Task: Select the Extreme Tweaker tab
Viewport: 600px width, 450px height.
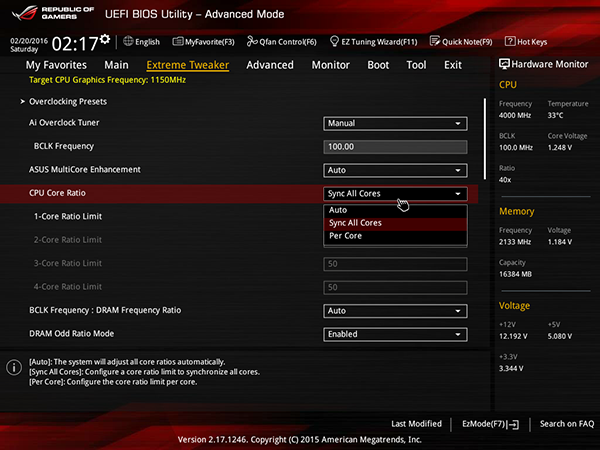Action: [188, 65]
